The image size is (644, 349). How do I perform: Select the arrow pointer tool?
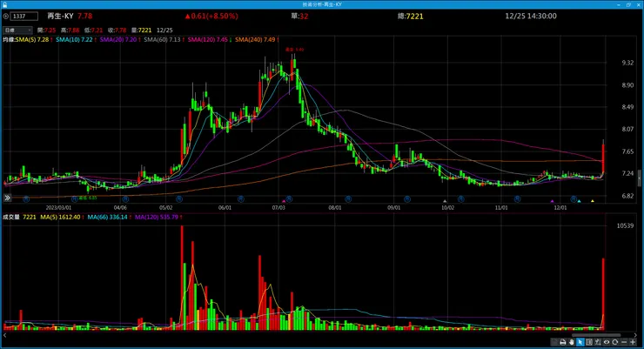coord(580,342)
